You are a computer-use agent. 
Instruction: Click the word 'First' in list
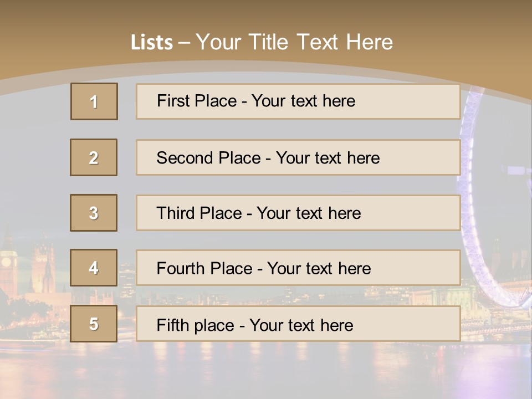[172, 101]
